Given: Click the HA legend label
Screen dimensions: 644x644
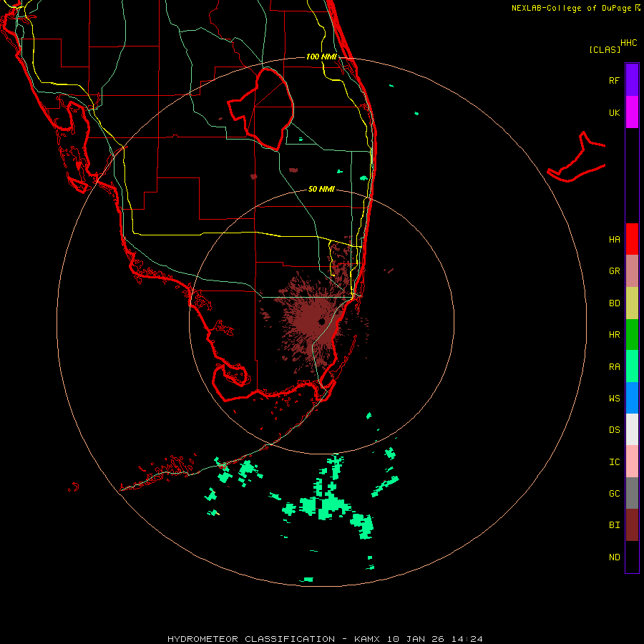Looking at the screenshot, I should pyautogui.click(x=614, y=239).
